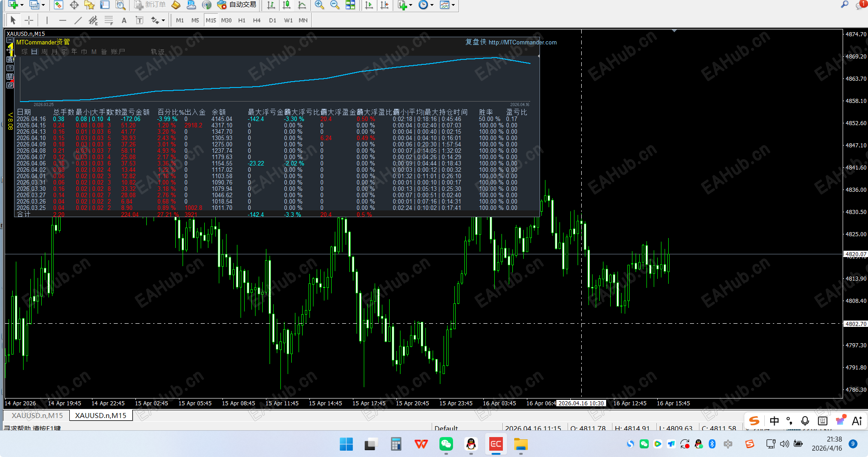The width and height of the screenshot is (868, 457).
Task: Click the yellow left chevron on panel edge
Action: (x=10, y=116)
